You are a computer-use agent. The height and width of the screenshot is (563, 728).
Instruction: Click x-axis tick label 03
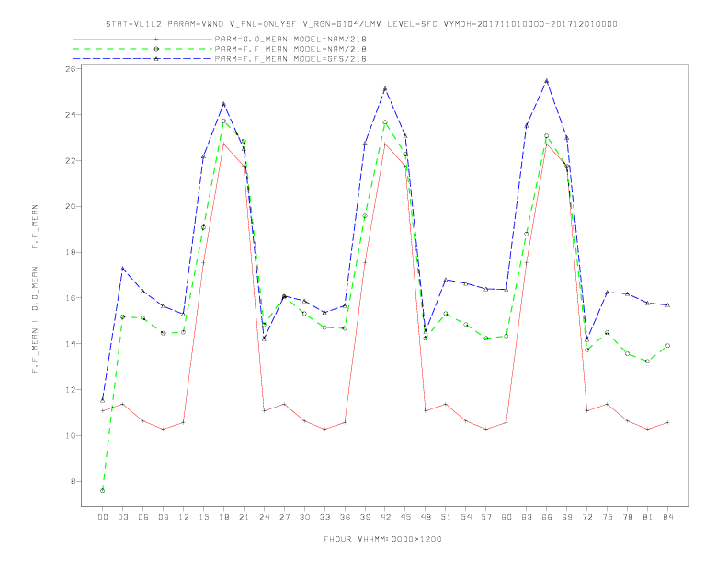click(x=122, y=517)
